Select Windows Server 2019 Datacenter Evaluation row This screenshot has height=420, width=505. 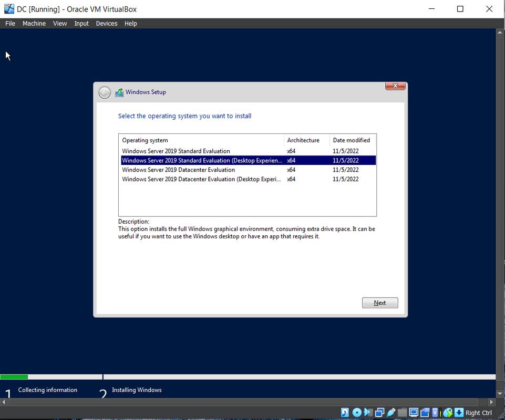(249, 170)
